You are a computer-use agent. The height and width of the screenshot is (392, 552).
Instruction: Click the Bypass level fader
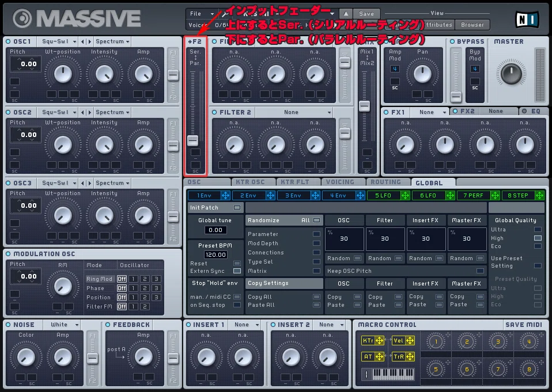456,96
